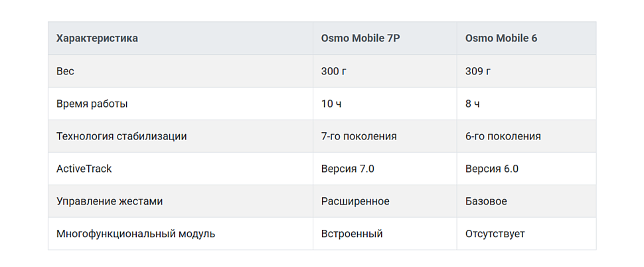Click the "10 ч" cell

pos(331,104)
